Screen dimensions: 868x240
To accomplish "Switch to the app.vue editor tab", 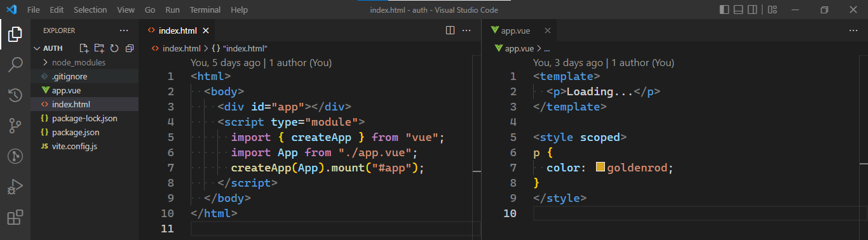I will coord(519,30).
